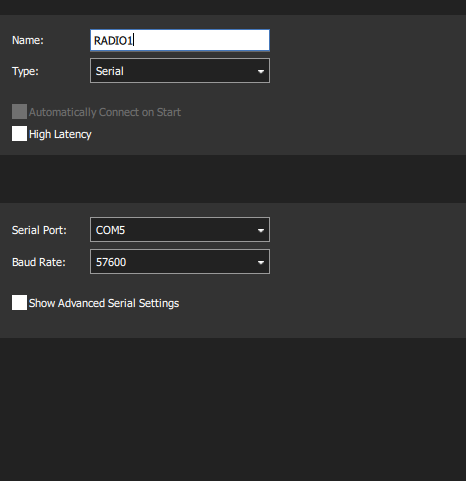Click the Automatically Connect on Start label text
Image resolution: width=466 pixels, height=481 pixels.
[105, 112]
